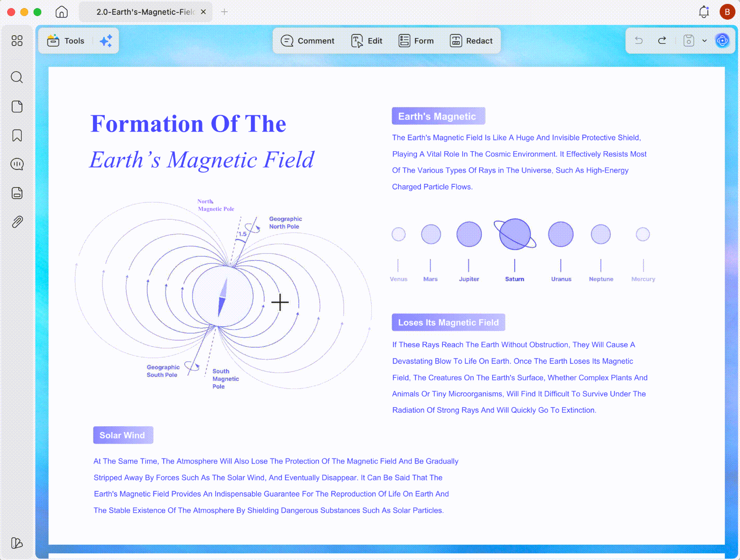The height and width of the screenshot is (560, 740).
Task: Open the comments list panel
Action: coord(17,164)
